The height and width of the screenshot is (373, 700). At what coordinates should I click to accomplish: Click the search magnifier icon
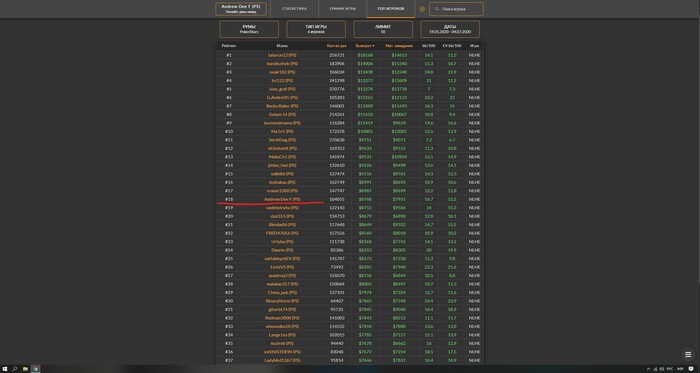pos(437,9)
